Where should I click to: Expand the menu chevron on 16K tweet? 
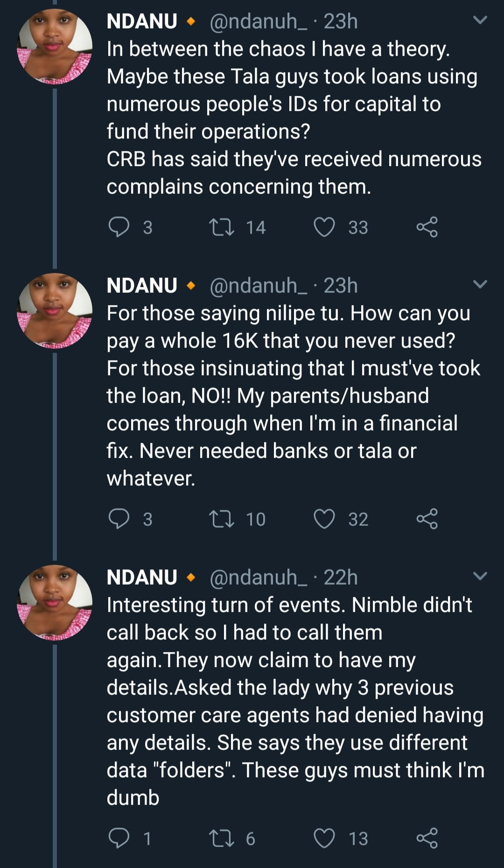click(480, 284)
